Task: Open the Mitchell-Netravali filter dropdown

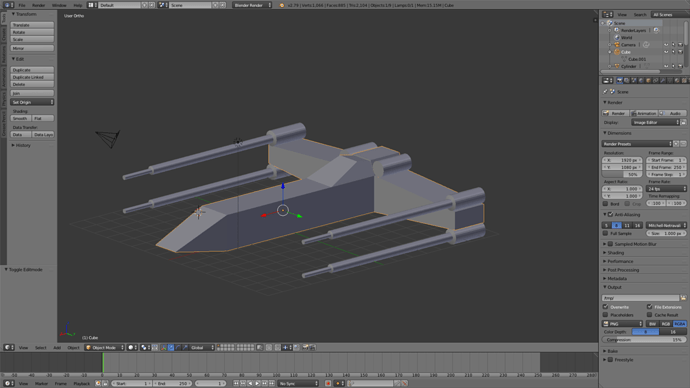Action: (666, 225)
